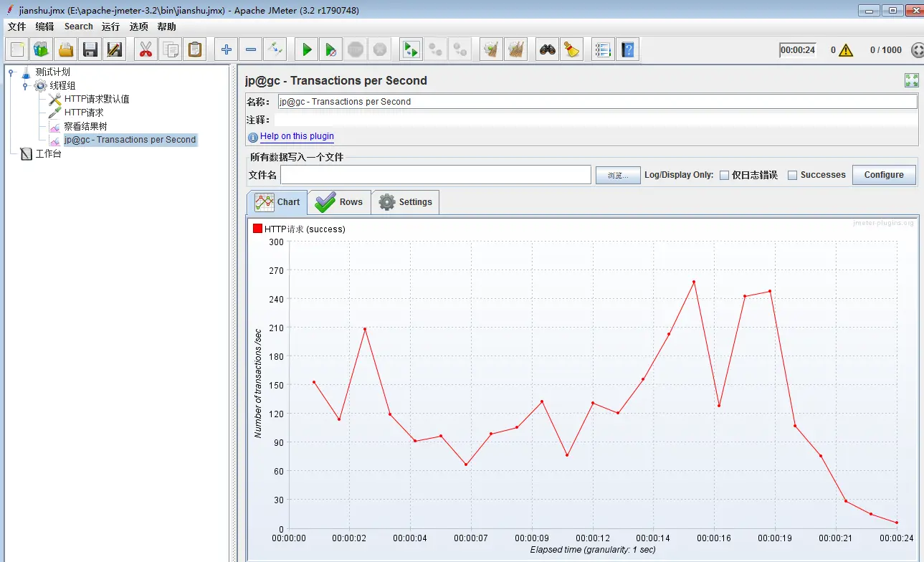Select 工作台 in the tree
This screenshot has height=562, width=924.
click(48, 153)
